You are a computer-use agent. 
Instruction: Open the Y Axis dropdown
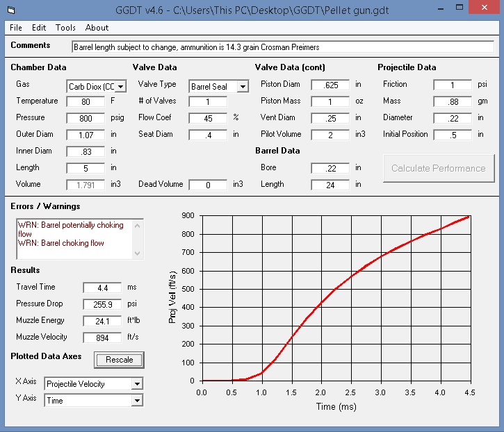tap(137, 401)
